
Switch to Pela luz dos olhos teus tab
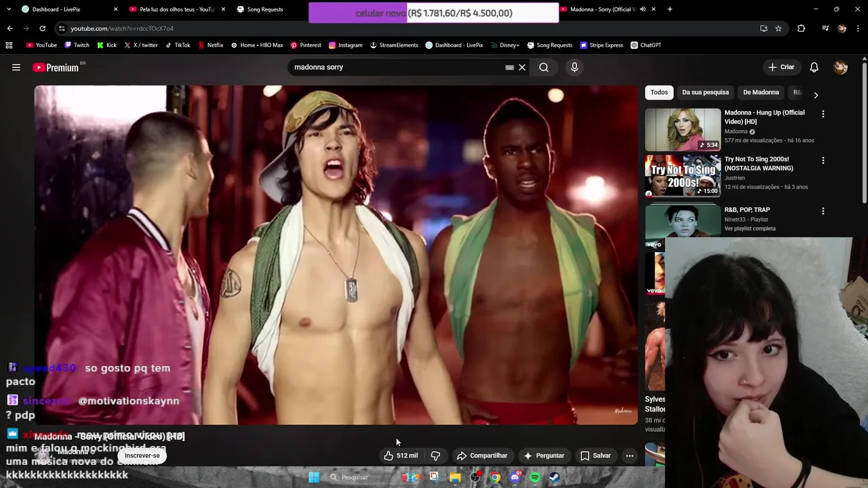(176, 9)
